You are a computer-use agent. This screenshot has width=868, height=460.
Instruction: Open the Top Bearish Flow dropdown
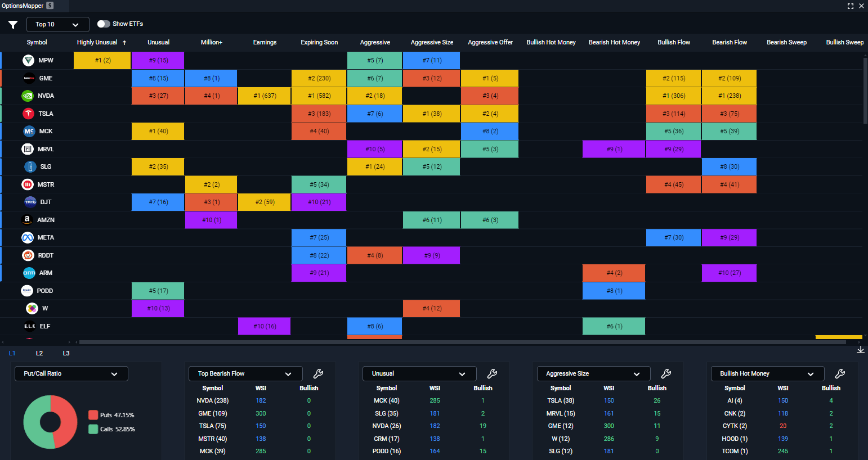(x=245, y=374)
